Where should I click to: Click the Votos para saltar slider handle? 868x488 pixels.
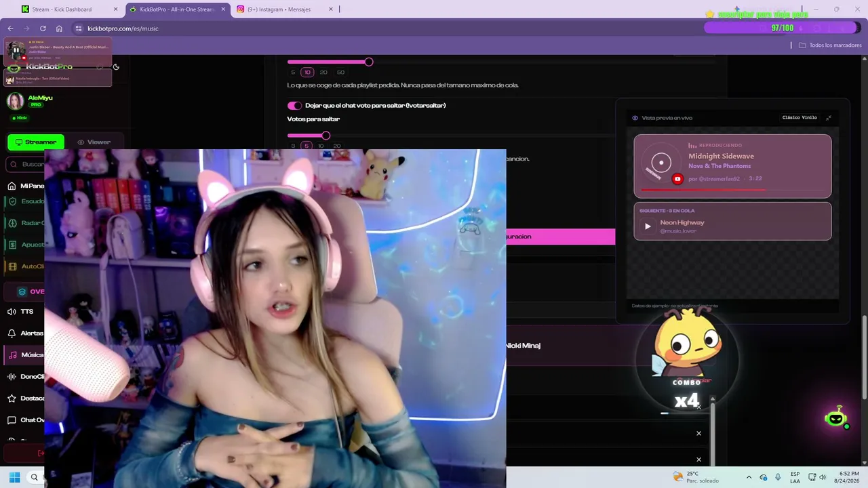pyautogui.click(x=326, y=136)
